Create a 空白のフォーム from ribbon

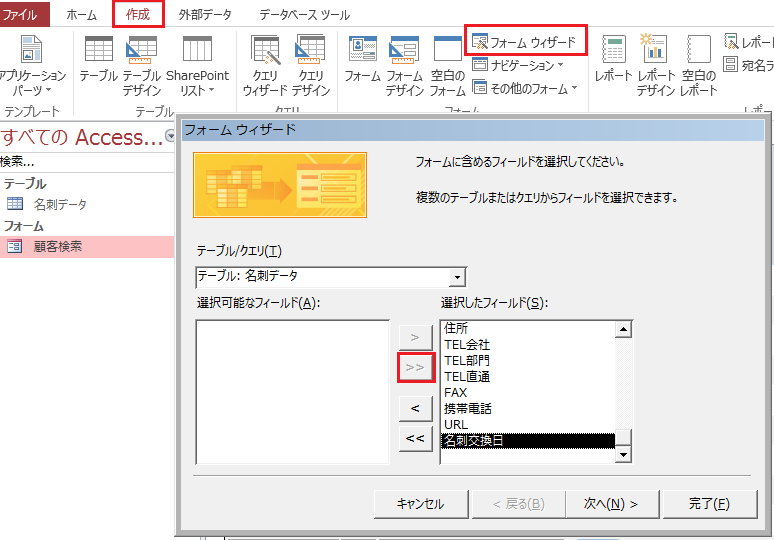coord(447,65)
